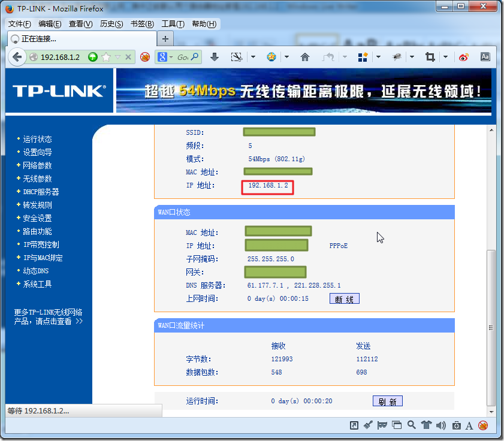
Task: Open 动态DNS in the sidebar
Action: [x=36, y=271]
